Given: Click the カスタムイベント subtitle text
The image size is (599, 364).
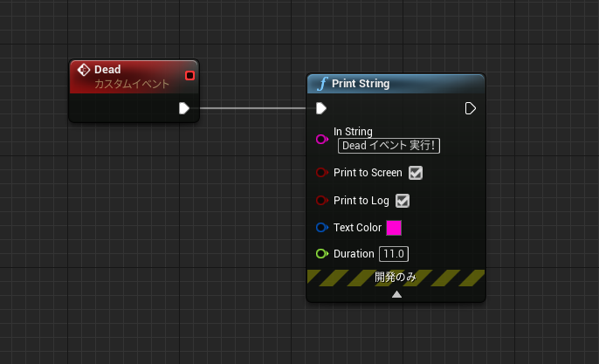Looking at the screenshot, I should [132, 84].
